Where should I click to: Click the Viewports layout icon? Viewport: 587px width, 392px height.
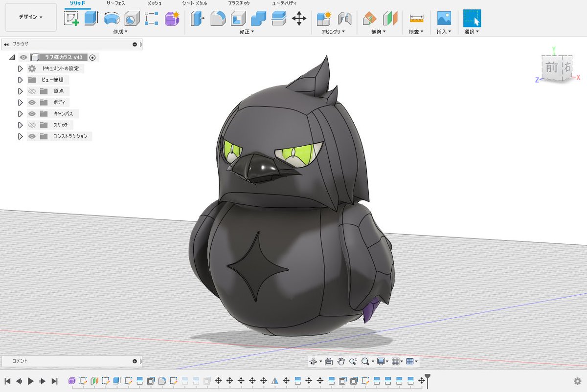tap(410, 361)
